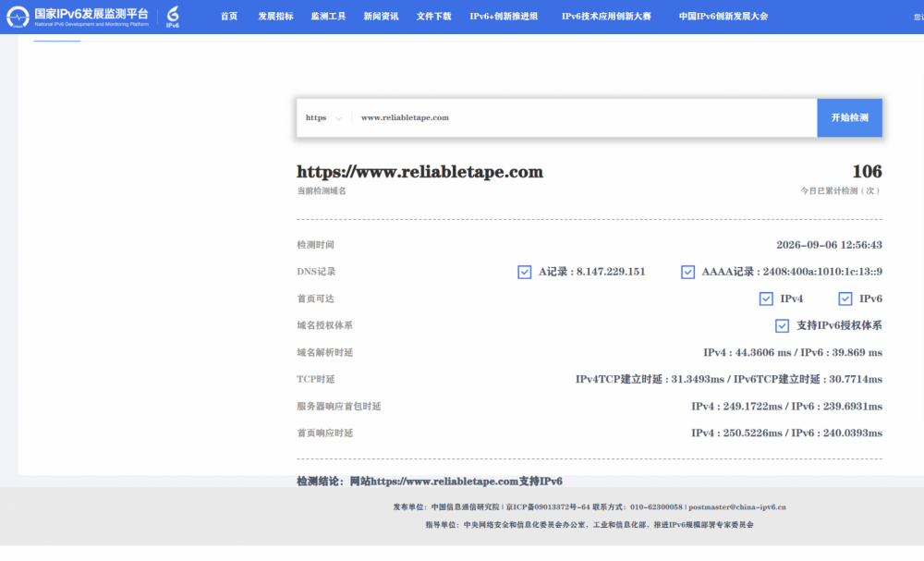This screenshot has width=924, height=561.
Task: Open the 发展指标 menu
Action: tap(275, 17)
